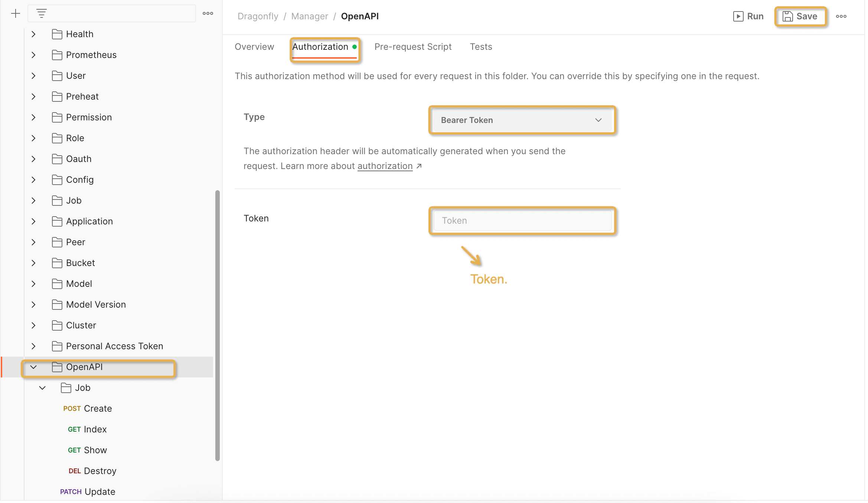Expand the Permission folder chevron
868x503 pixels.
coord(33,117)
